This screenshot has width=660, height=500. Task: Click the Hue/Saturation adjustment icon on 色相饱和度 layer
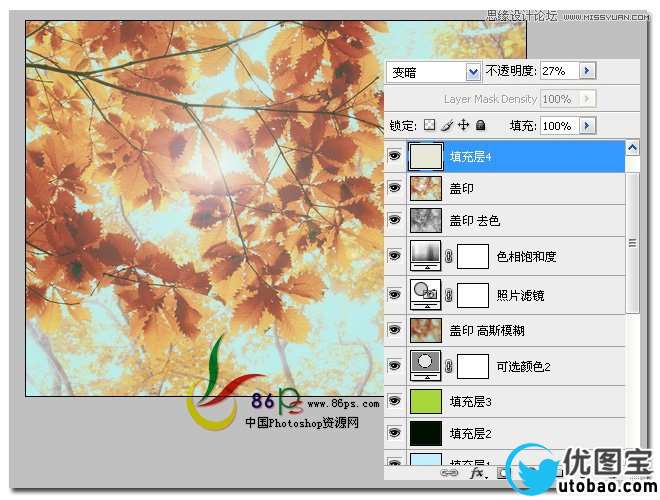tap(426, 256)
